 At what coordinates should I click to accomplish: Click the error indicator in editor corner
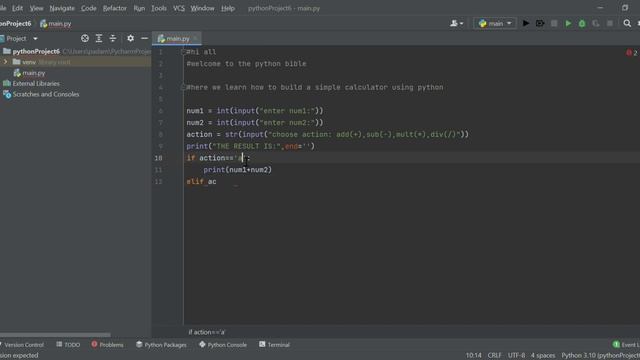coord(631,53)
